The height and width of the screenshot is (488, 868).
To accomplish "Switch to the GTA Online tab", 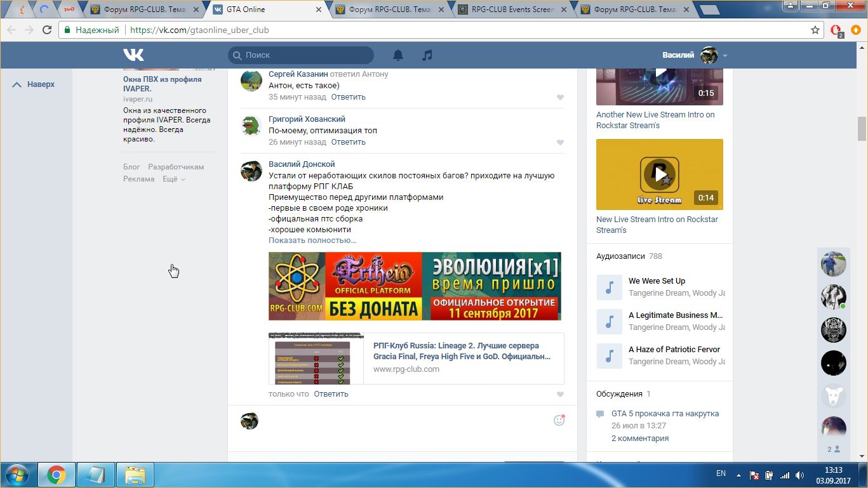I will (267, 10).
